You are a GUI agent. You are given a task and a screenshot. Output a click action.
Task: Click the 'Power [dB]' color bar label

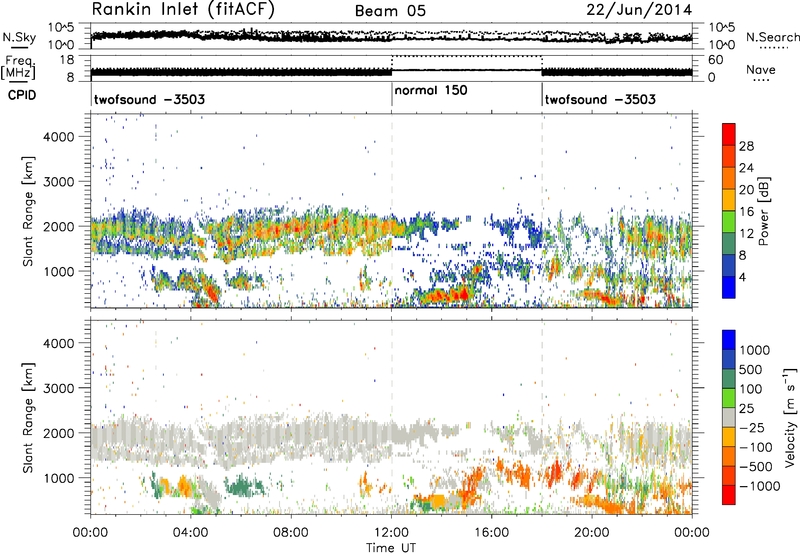coord(763,211)
